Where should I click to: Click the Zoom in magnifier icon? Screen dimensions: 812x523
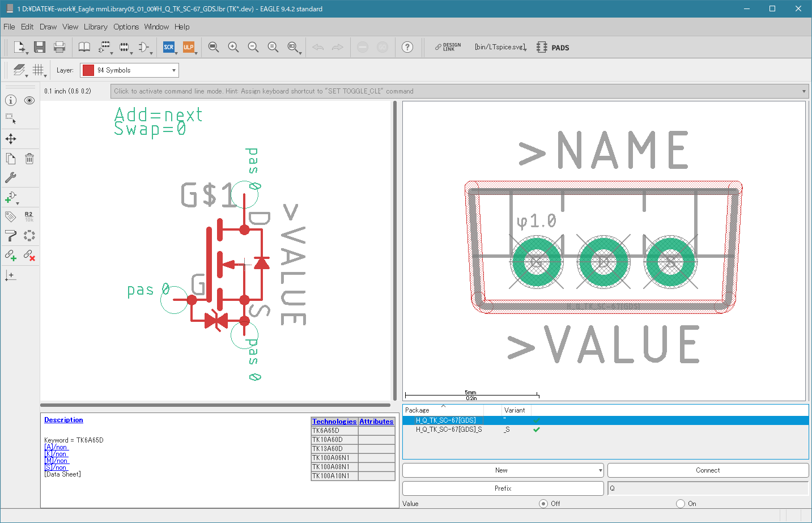[233, 47]
